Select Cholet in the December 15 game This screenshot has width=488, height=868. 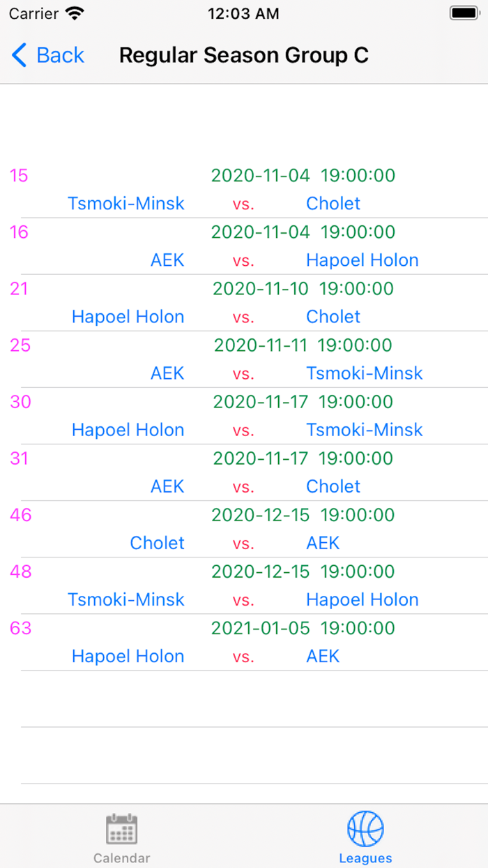pyautogui.click(x=157, y=543)
